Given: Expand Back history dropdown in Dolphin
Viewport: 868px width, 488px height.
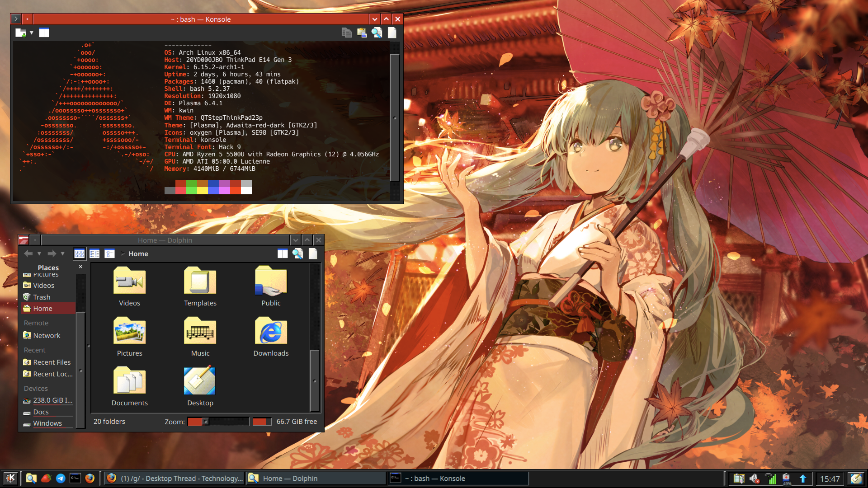Looking at the screenshot, I should coord(39,253).
